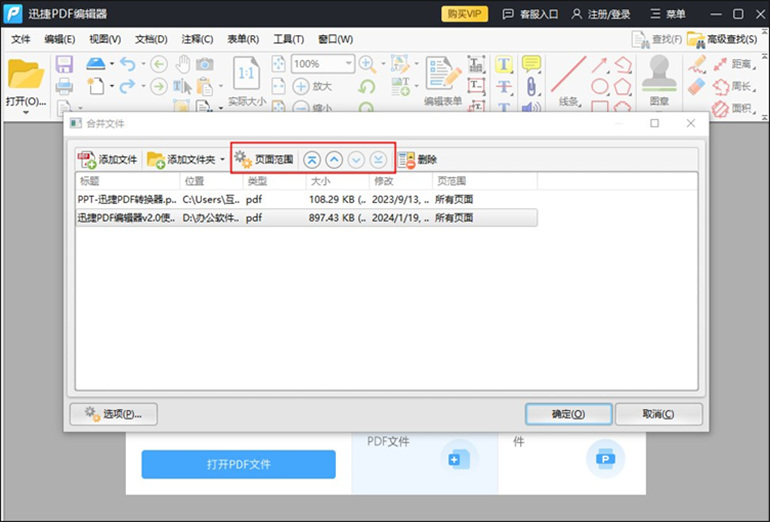Click the Area measuring tool
Image resolution: width=770 pixels, height=522 pixels.
735,108
